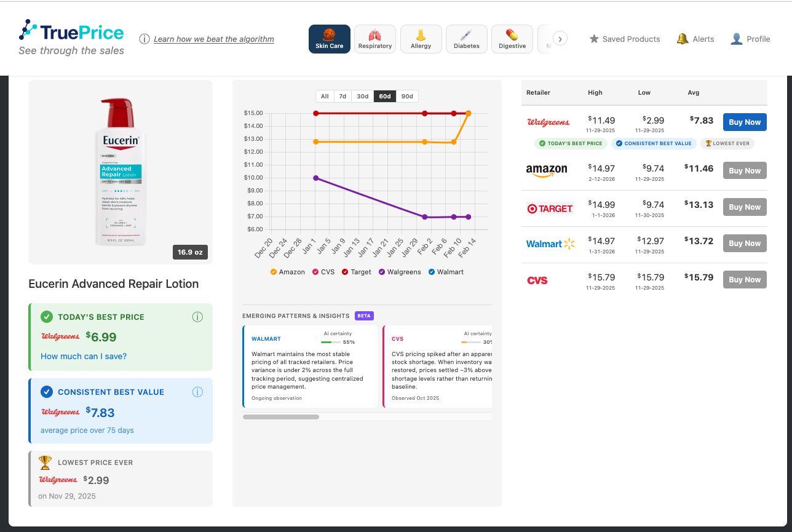Click the Retailer column header
This screenshot has width=792, height=532.
pos(539,92)
